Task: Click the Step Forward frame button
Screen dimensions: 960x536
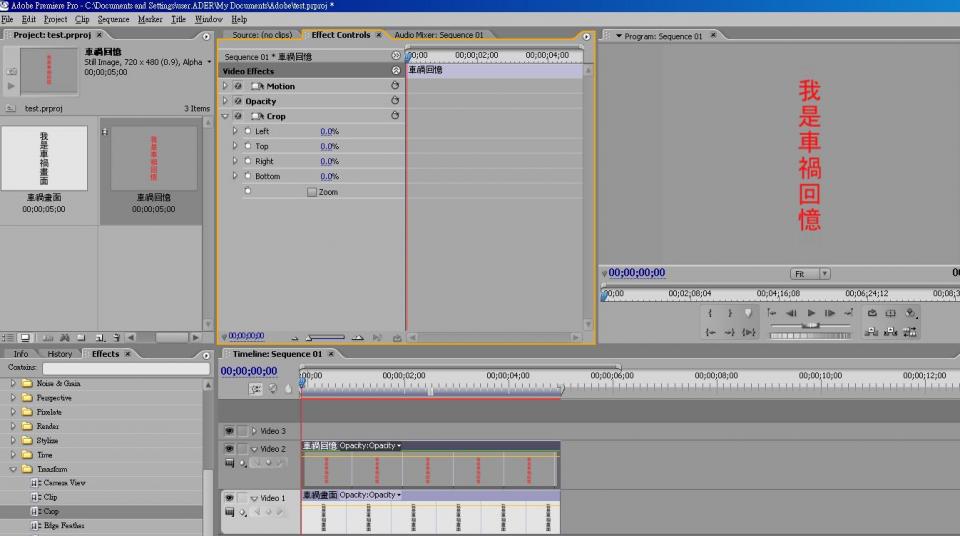Action: (830, 313)
